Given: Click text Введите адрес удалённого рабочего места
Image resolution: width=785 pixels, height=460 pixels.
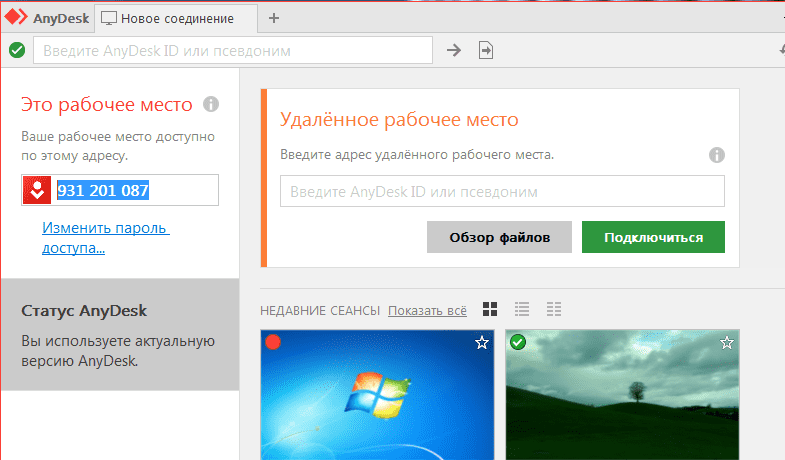Looking at the screenshot, I should 417,155.
